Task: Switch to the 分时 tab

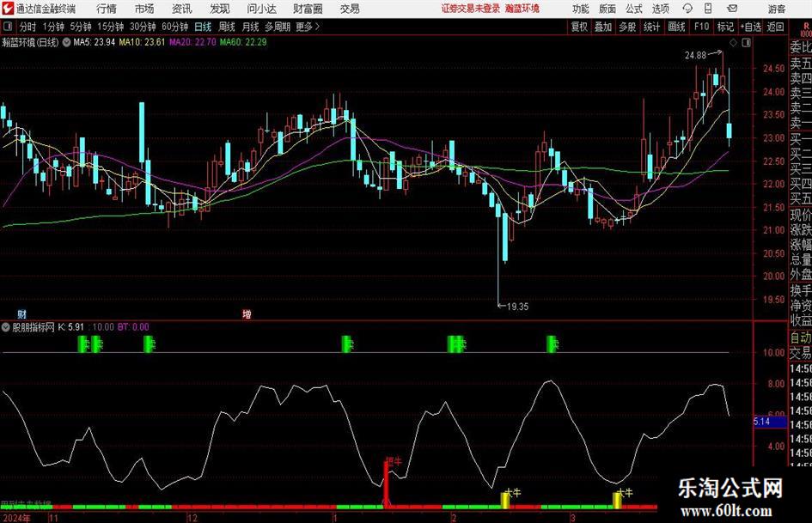Action: point(28,27)
